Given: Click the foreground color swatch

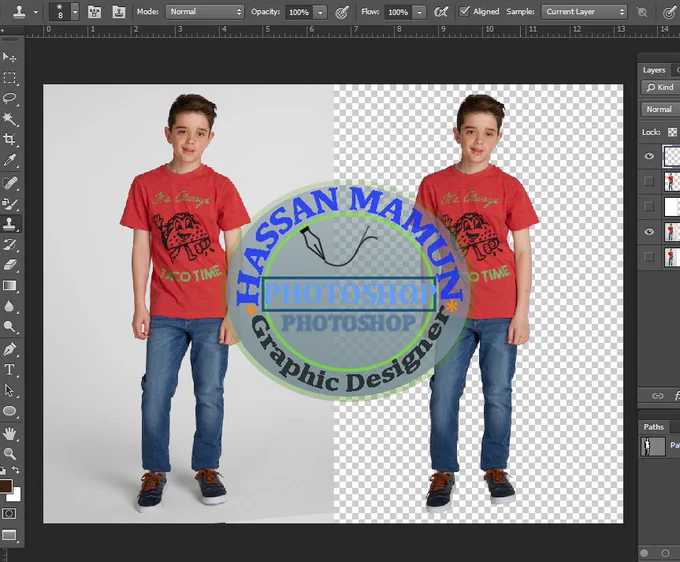Looking at the screenshot, I should pyautogui.click(x=6, y=485).
